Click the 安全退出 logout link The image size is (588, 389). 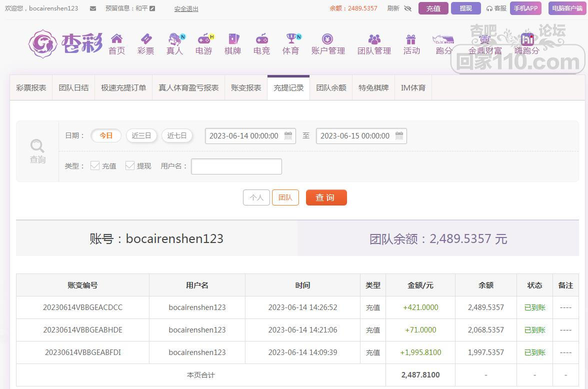point(186,9)
